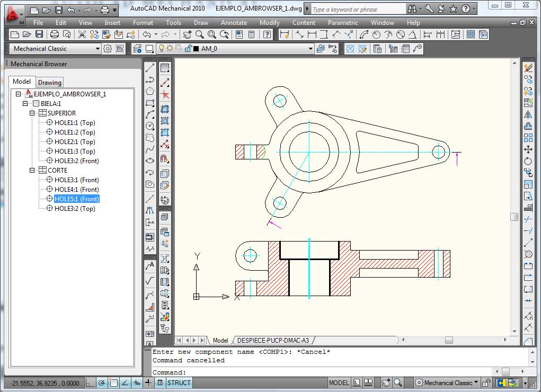Collapse the EJEMPLO_AMBROWSER_1 tree root

(19, 94)
